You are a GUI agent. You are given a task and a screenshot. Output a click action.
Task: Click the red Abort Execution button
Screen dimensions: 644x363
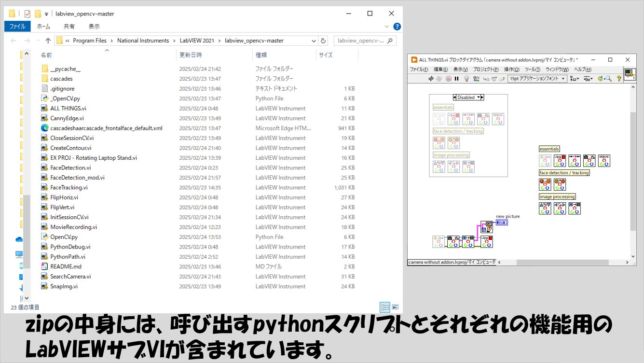click(x=449, y=79)
